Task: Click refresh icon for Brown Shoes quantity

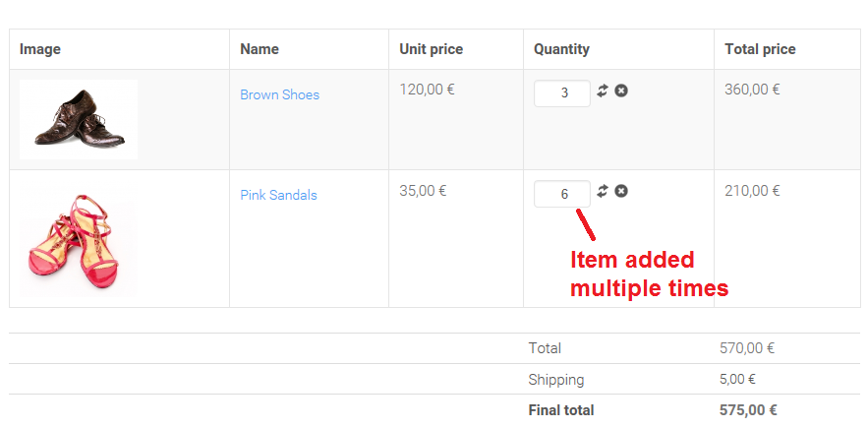Action: click(603, 91)
